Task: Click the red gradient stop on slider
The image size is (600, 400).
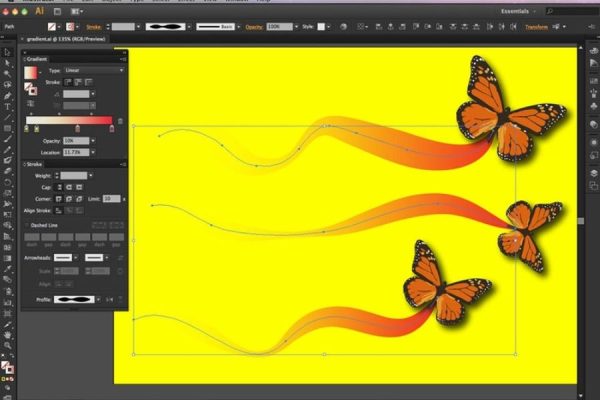Action: (111, 130)
